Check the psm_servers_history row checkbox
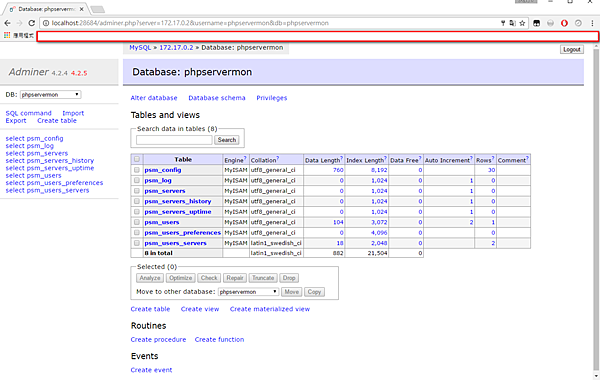Viewport: 600px width, 380px height. pos(137,201)
